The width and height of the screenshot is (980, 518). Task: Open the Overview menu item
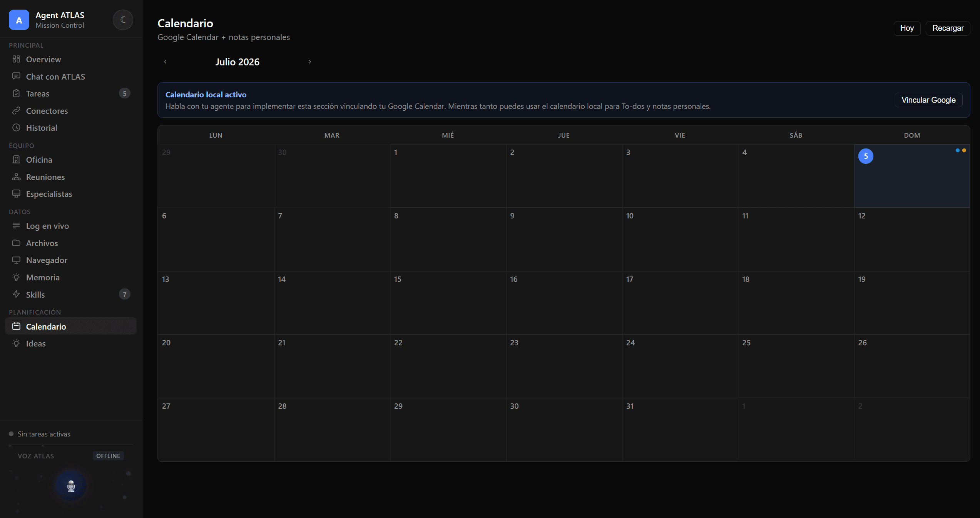pyautogui.click(x=71, y=59)
